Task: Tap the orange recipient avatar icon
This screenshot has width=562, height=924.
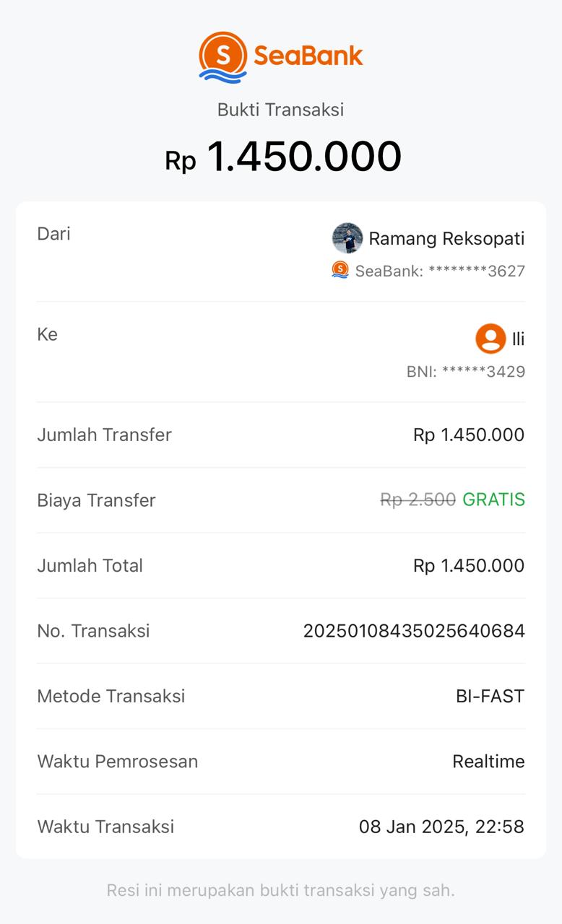Action: coord(490,339)
